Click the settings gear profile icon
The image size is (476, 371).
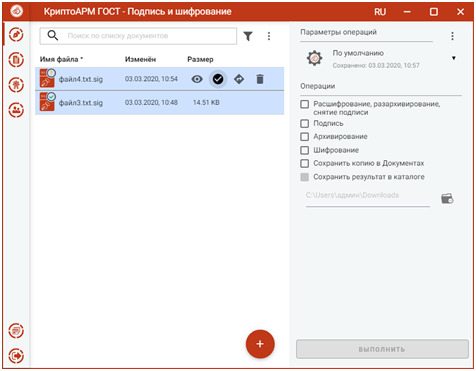point(314,58)
